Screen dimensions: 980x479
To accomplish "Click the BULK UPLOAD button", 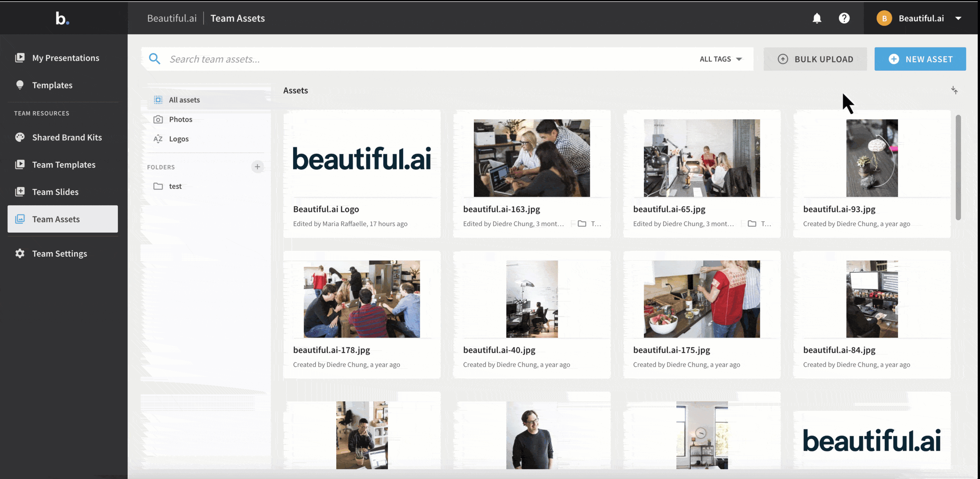I will [x=815, y=59].
